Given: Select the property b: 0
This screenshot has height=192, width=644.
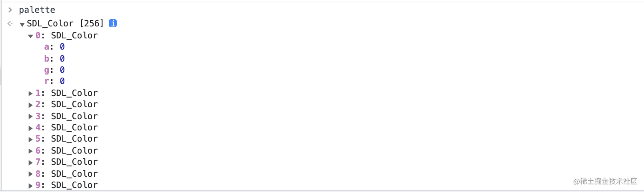Looking at the screenshot, I should point(54,58).
